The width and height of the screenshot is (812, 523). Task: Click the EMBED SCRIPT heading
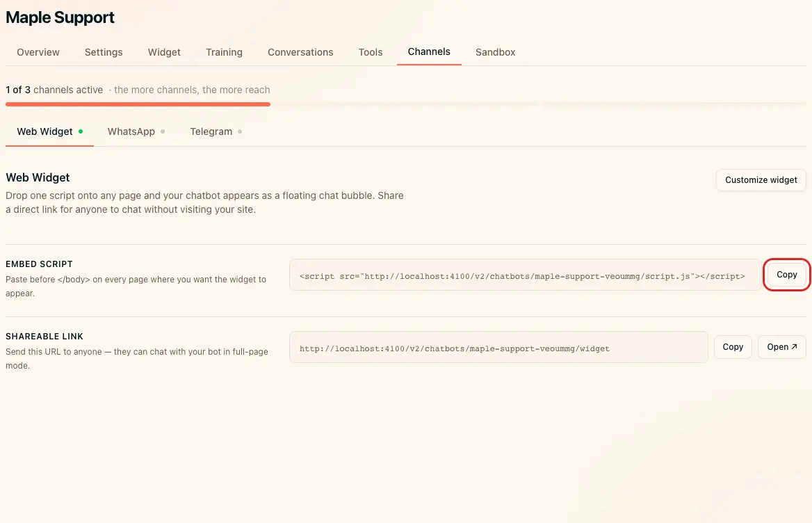coord(40,264)
